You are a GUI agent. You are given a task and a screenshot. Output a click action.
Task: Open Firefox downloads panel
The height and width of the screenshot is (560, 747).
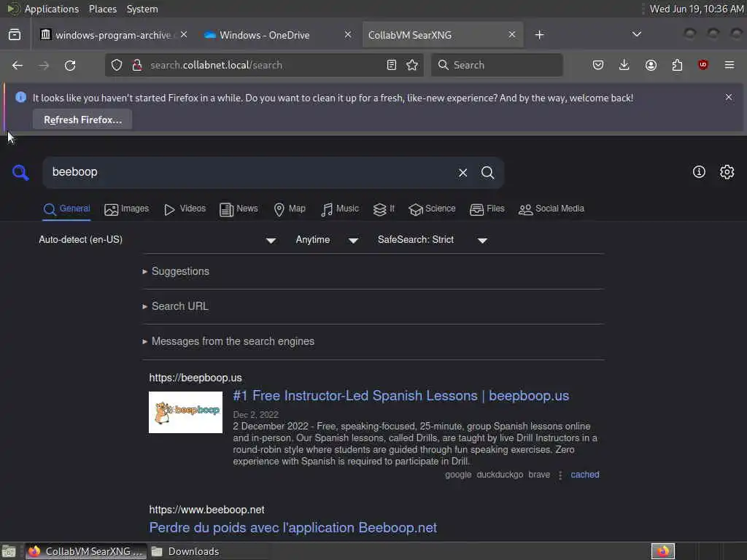point(624,65)
